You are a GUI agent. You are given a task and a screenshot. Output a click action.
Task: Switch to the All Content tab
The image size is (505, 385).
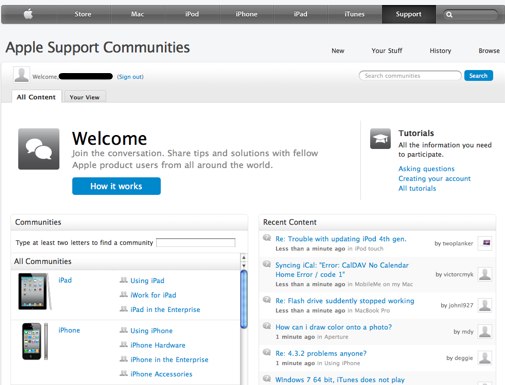coord(36,97)
